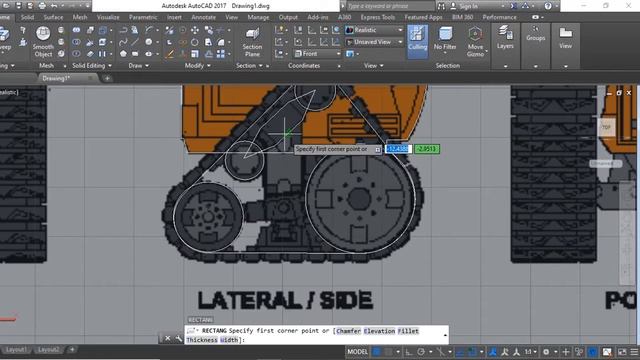Switch to the Layout2 tab
This screenshot has width=640, height=360.
(48, 349)
